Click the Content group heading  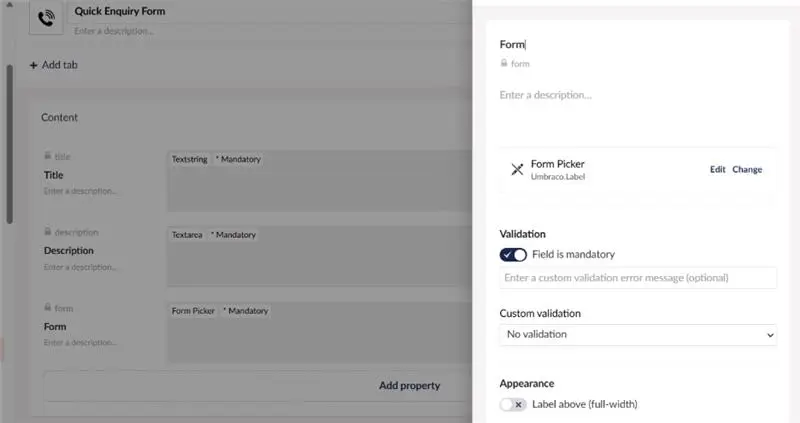[60, 117]
